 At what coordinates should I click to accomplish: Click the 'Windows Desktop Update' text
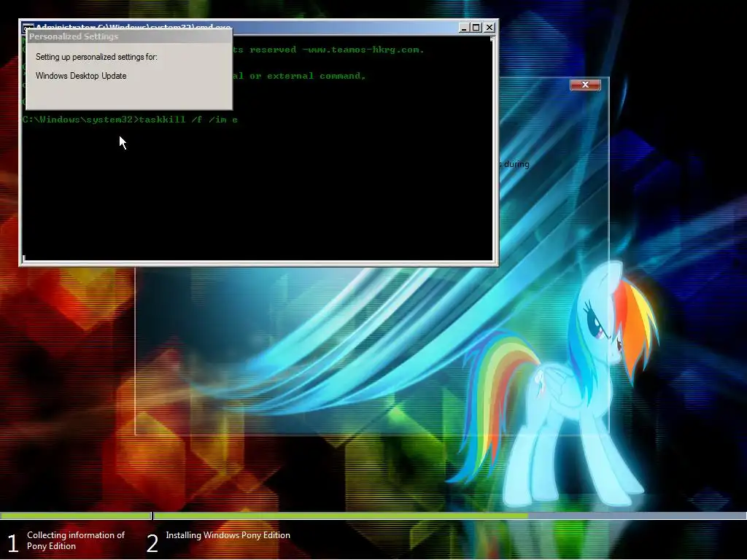click(81, 76)
